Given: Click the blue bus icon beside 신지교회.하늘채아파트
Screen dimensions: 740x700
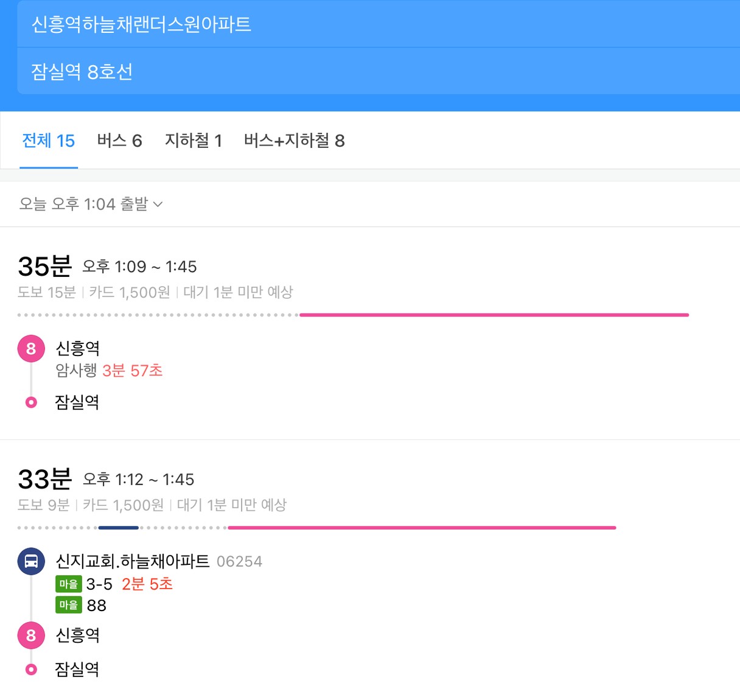Looking at the screenshot, I should tap(31, 561).
